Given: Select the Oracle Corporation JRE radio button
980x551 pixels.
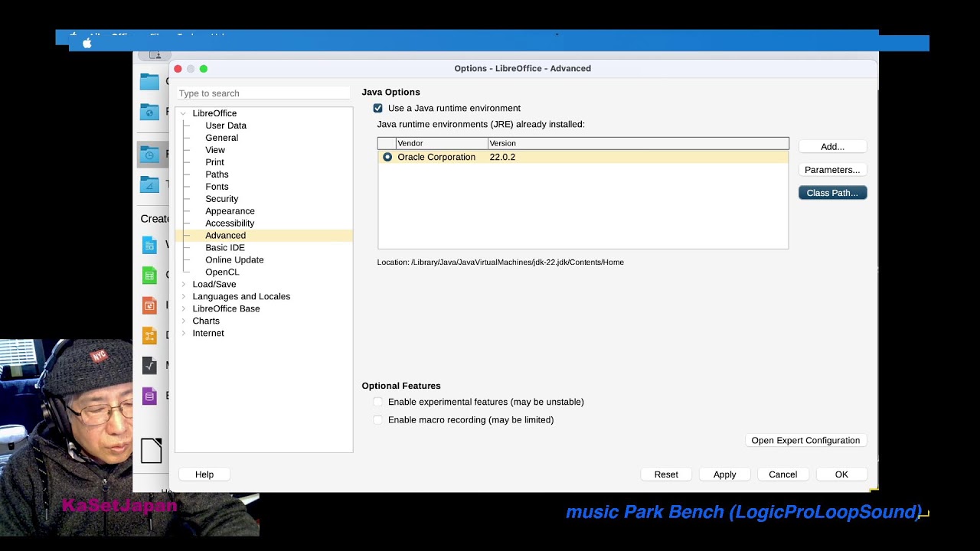Looking at the screenshot, I should coord(387,157).
